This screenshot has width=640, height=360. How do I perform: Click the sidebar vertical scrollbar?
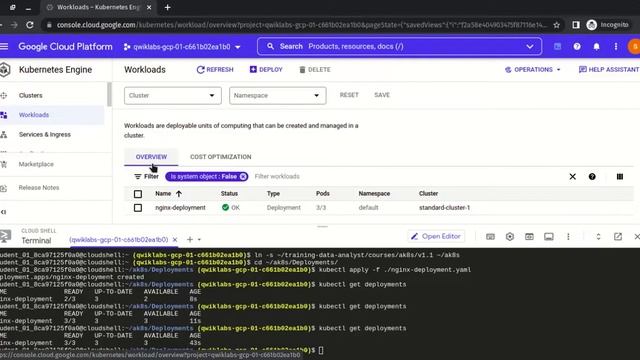(109, 95)
